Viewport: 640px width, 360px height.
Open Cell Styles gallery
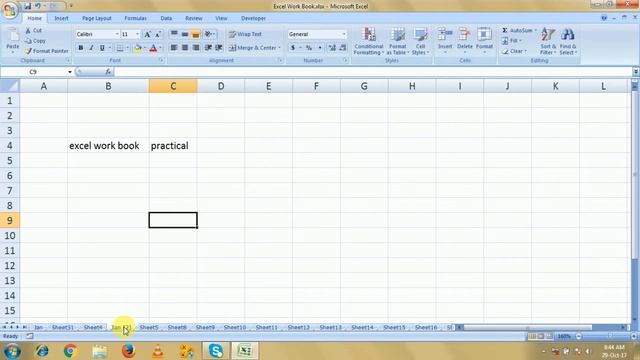click(x=420, y=41)
